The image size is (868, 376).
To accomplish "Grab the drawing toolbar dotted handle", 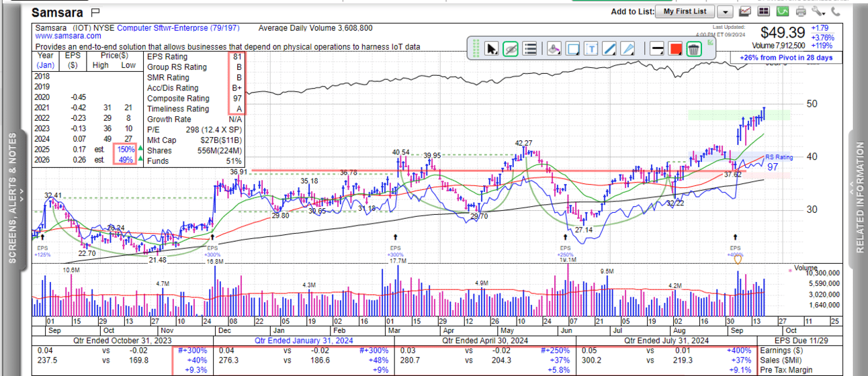I will click(x=475, y=48).
